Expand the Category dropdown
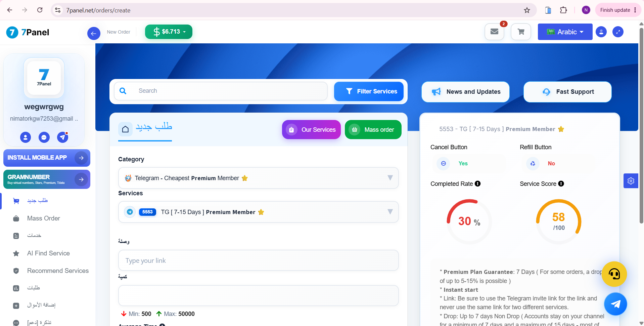The image size is (644, 326). pos(258,178)
